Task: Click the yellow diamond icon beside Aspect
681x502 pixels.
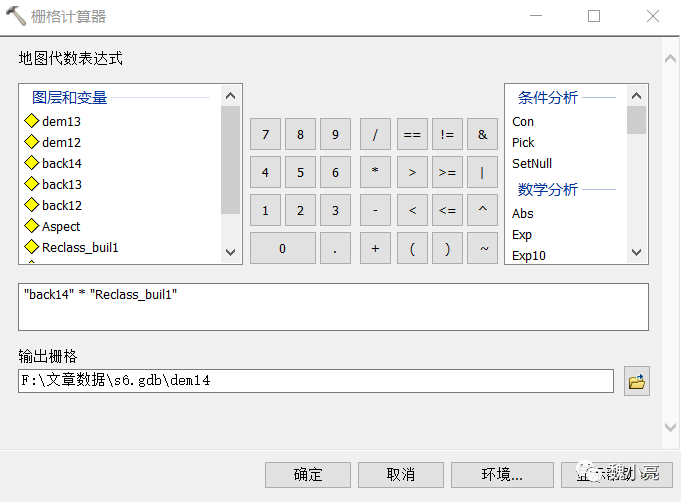Action: coord(32,226)
